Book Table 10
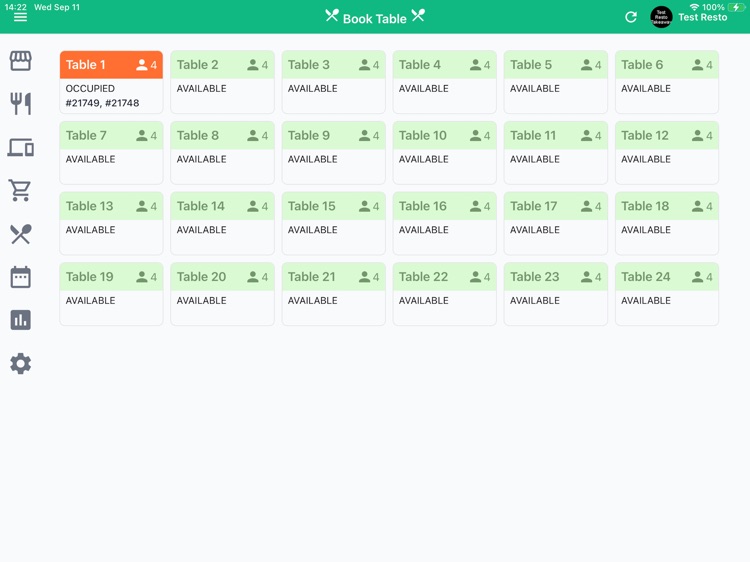 point(444,153)
